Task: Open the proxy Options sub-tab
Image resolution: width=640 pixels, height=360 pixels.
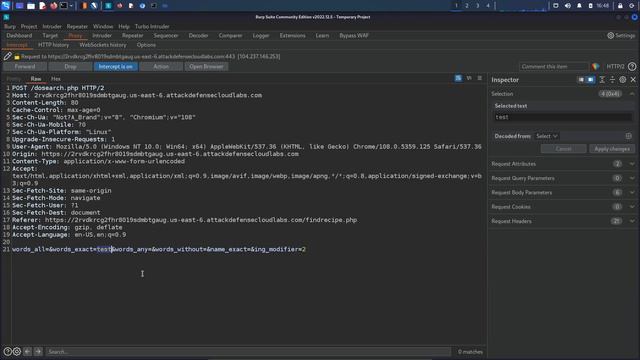Action: click(x=146, y=45)
